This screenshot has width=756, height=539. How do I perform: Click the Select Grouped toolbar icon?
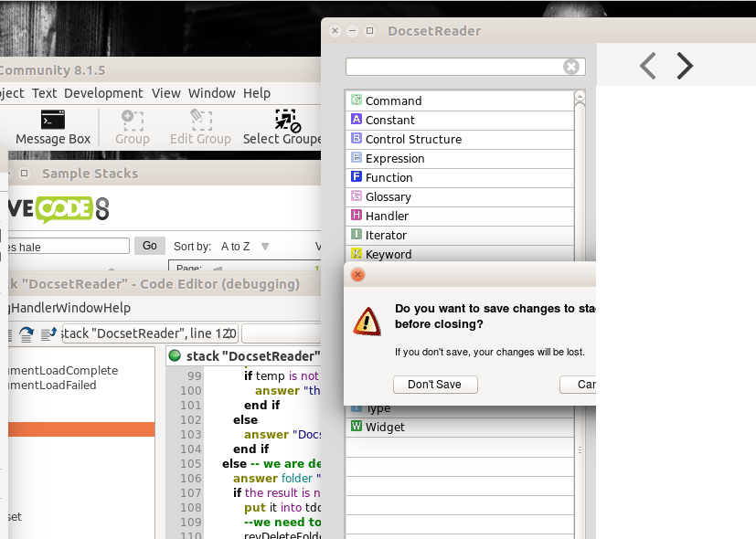(287, 127)
